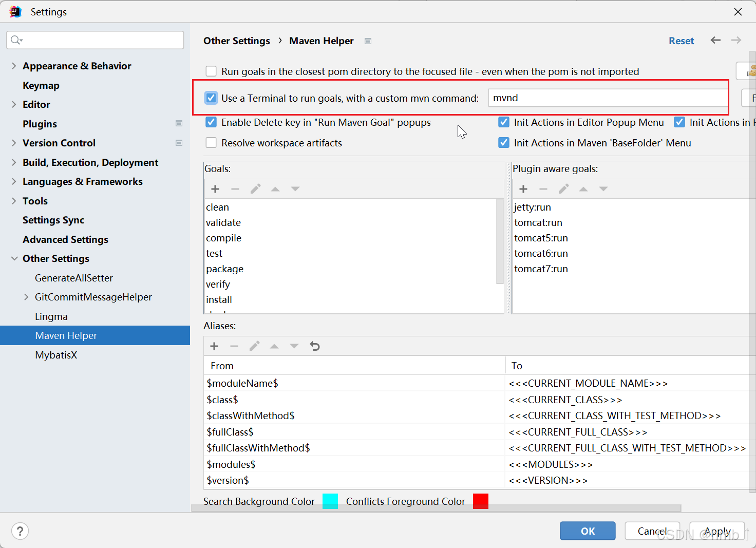
Task: Open Keymap settings page
Action: pos(41,85)
